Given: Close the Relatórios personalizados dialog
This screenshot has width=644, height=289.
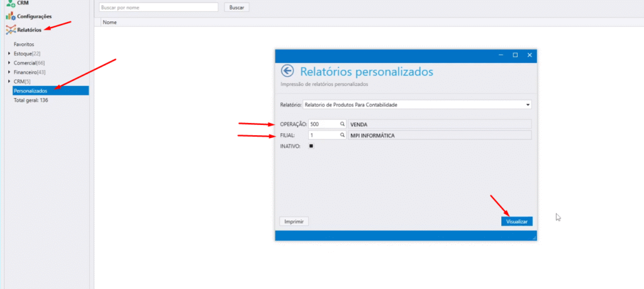Looking at the screenshot, I should (530, 55).
